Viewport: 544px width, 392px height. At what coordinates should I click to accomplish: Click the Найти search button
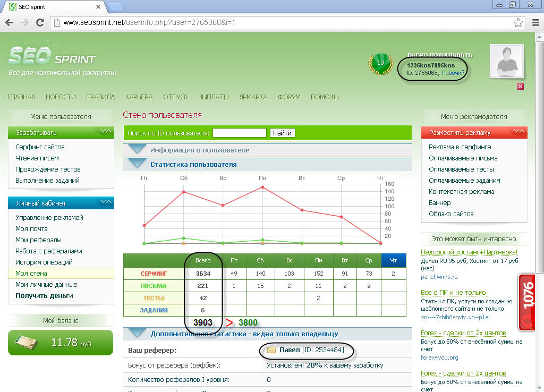(x=282, y=133)
